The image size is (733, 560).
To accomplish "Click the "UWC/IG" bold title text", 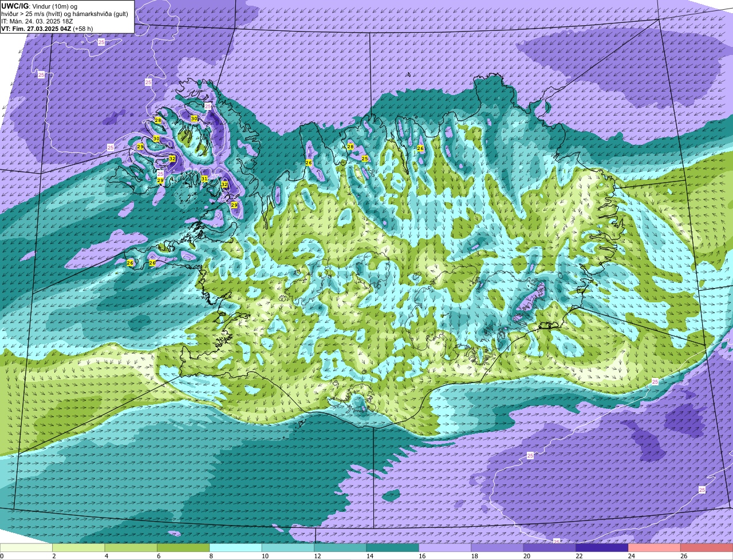I will (14, 6).
